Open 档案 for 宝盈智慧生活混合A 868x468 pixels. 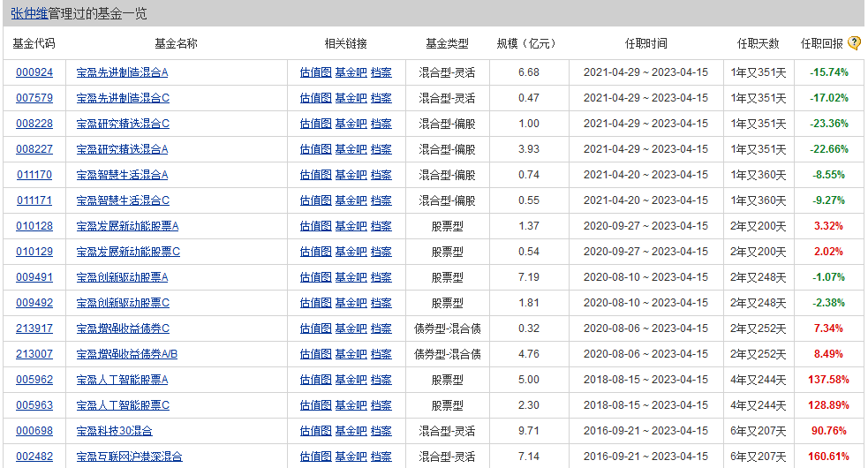tap(381, 175)
